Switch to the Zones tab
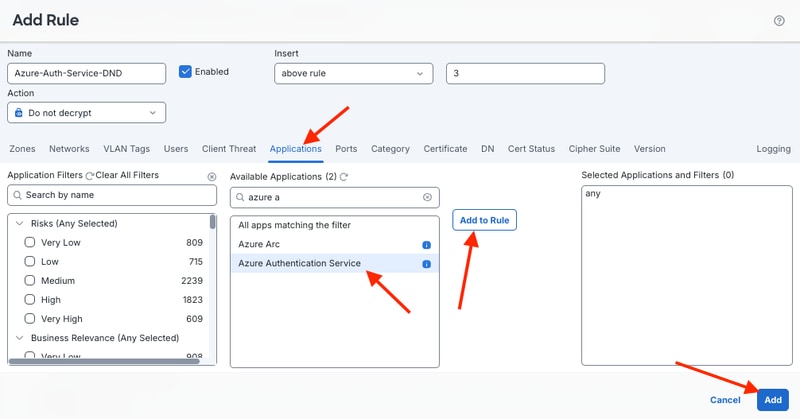This screenshot has height=419, width=800. tap(22, 149)
